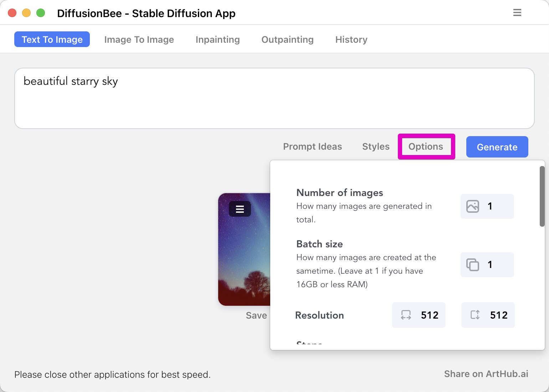The height and width of the screenshot is (392, 549).
Task: Click the Share on ArtHub.ai link
Action: [486, 374]
